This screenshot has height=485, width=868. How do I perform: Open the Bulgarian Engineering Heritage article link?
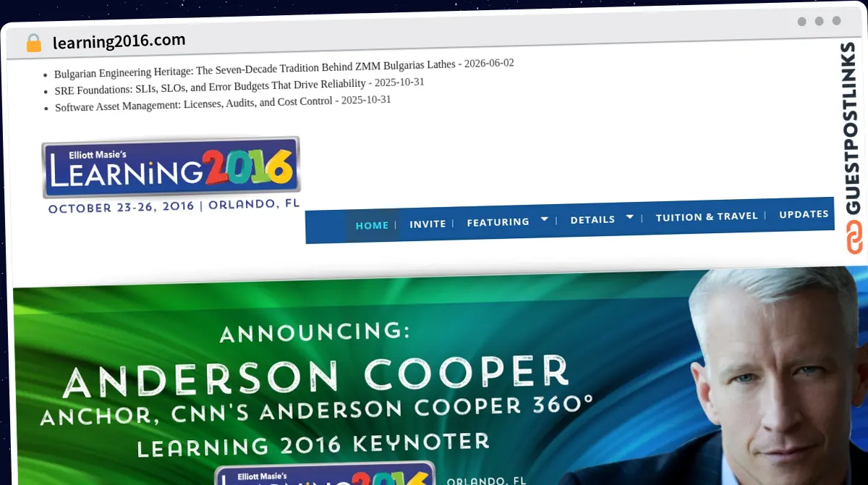coord(255,69)
